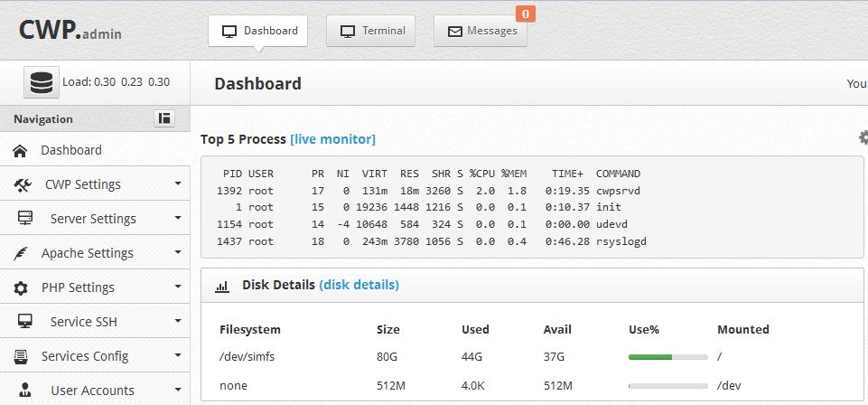This screenshot has height=405, width=868.
Task: Click the Server Settings icon
Action: 25,219
